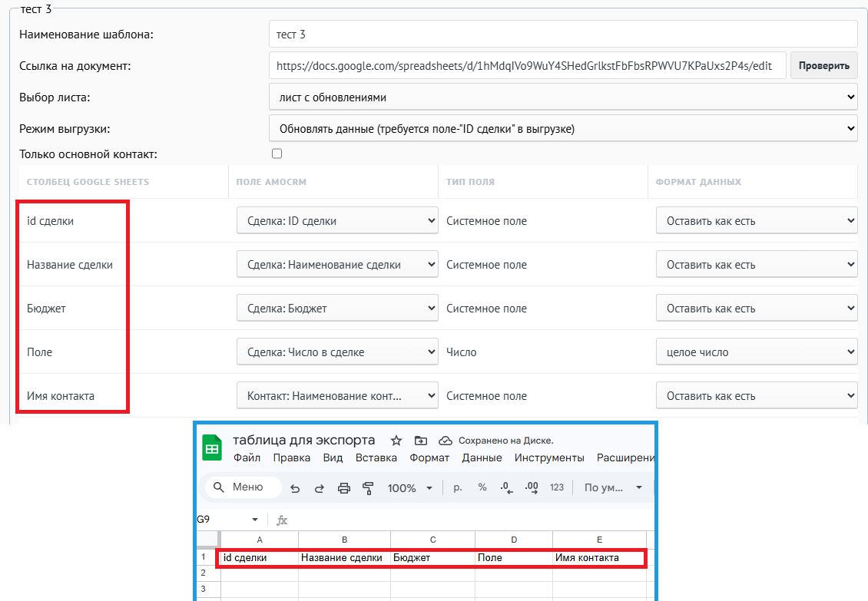Click the undo arrow in Sheets toolbar

[295, 488]
